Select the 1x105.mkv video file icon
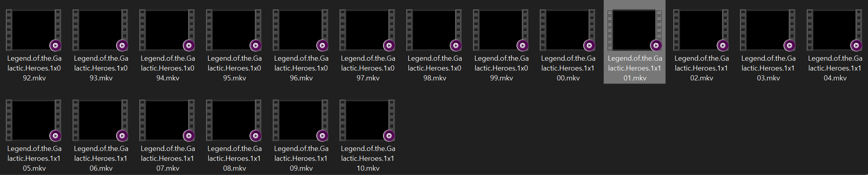Image resolution: width=868 pixels, height=175 pixels. tap(34, 121)
